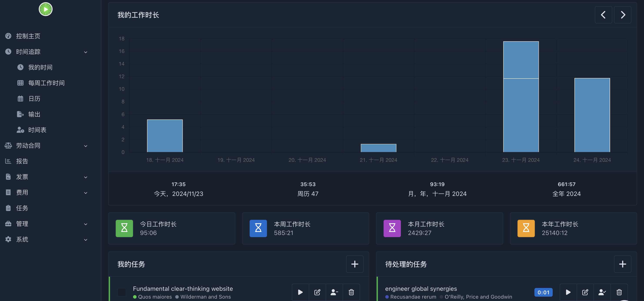Go to next week in 我的工作时长 chart
The image size is (644, 301).
(x=622, y=15)
